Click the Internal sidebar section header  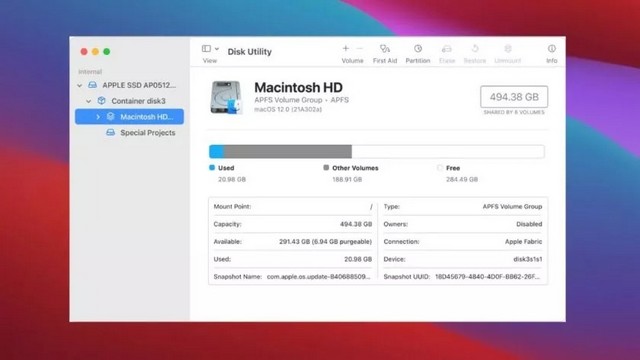[x=90, y=71]
